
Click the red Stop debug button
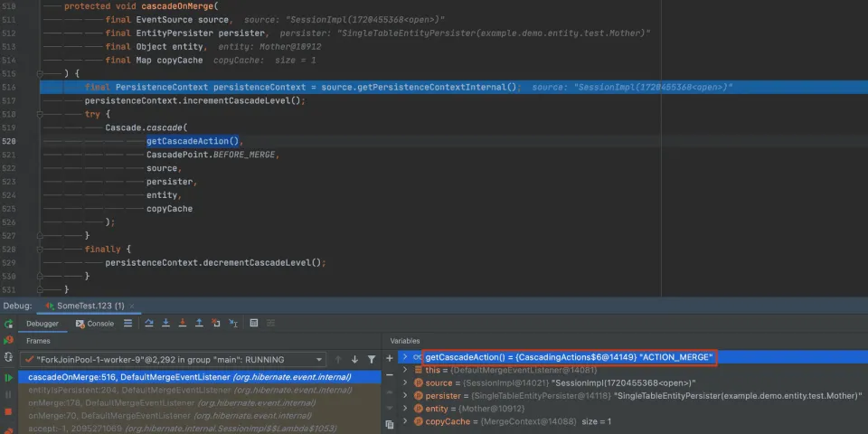pyautogui.click(x=8, y=412)
